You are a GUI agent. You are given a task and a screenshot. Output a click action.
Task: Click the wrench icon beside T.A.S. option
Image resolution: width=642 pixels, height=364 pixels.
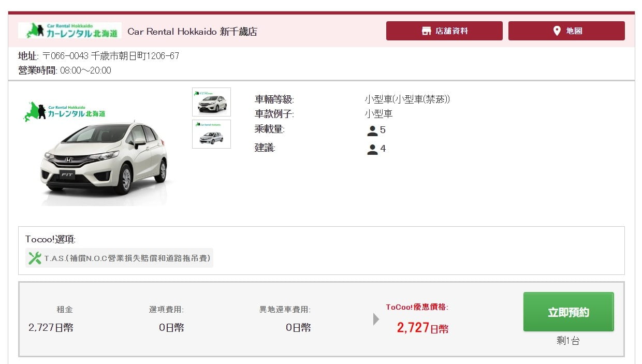(34, 257)
